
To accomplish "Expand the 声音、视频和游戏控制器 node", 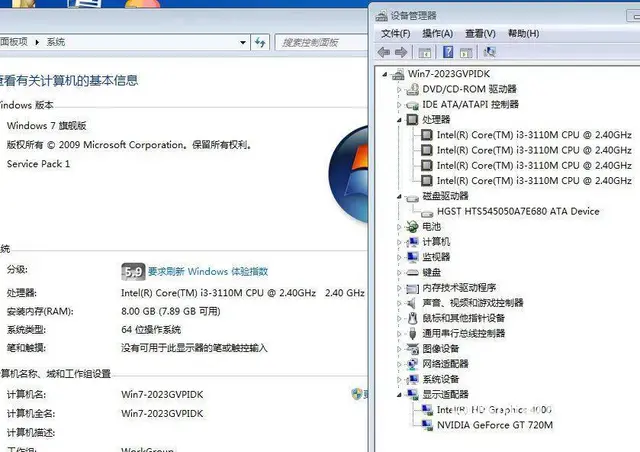I will point(399,303).
